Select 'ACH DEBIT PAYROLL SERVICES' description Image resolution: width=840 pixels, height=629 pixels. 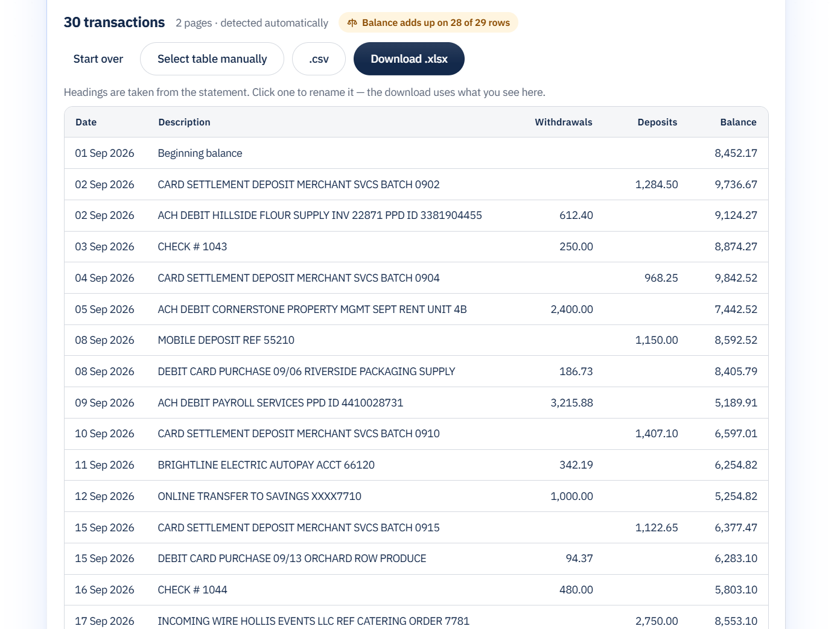(281, 403)
